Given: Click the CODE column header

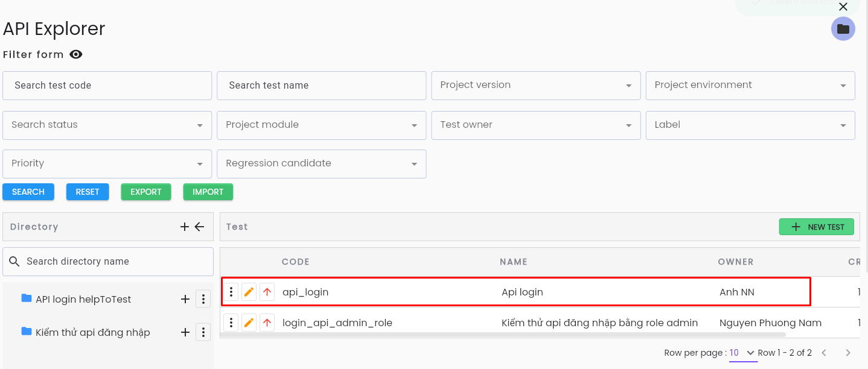Looking at the screenshot, I should (296, 262).
